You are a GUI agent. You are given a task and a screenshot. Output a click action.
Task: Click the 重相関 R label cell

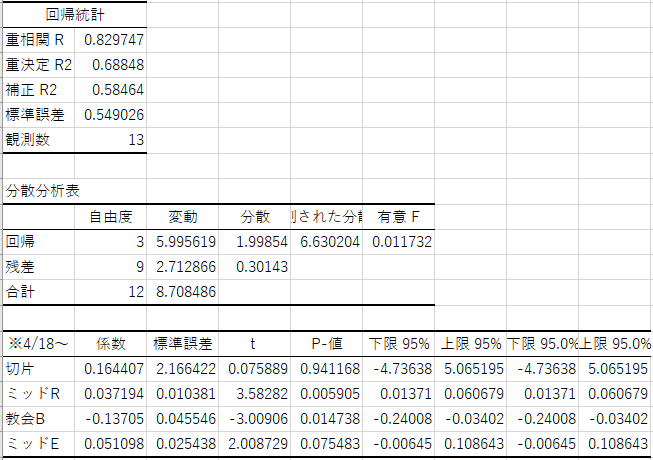click(x=38, y=40)
